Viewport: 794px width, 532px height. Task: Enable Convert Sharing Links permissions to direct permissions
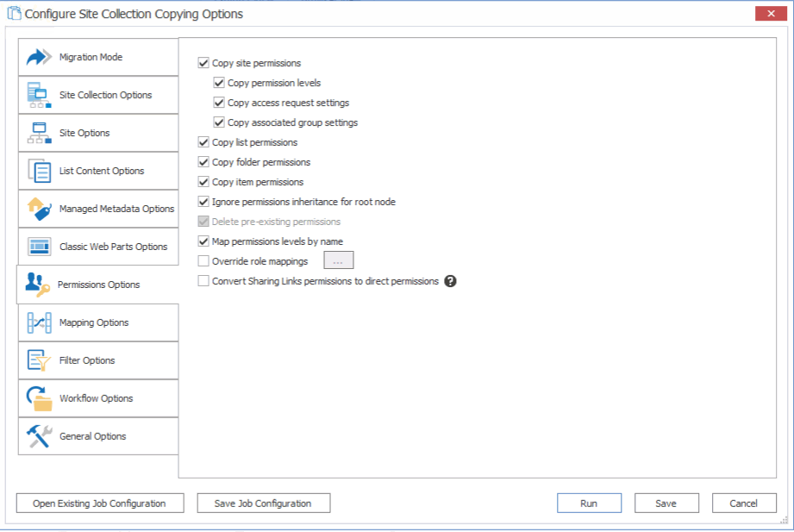[203, 280]
